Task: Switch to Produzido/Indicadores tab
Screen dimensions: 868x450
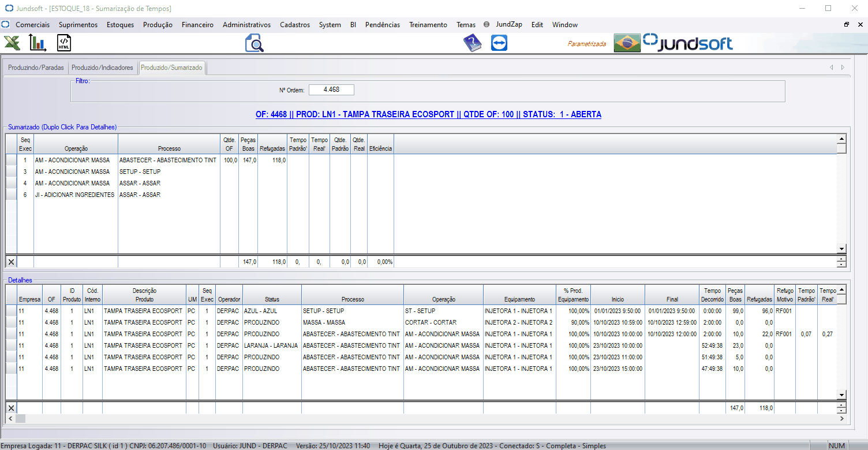Action: click(103, 68)
